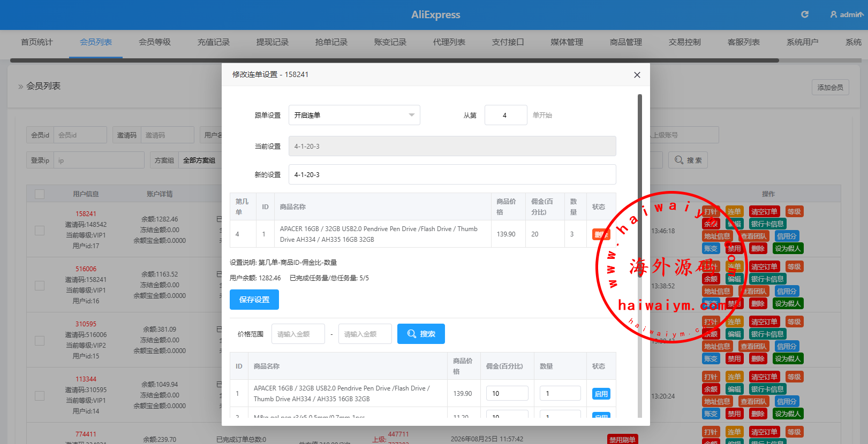The width and height of the screenshot is (868, 444).
Task: Open the 提现记录 tab
Action: pyautogui.click(x=273, y=42)
